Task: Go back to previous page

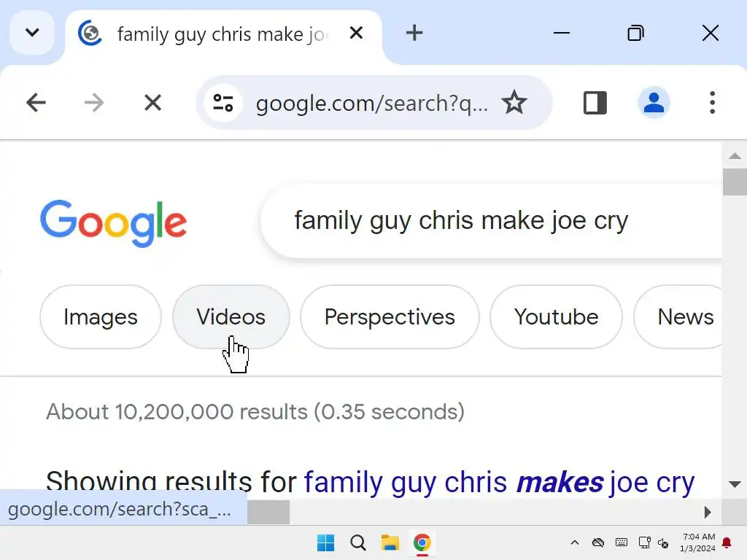Action: [x=36, y=103]
